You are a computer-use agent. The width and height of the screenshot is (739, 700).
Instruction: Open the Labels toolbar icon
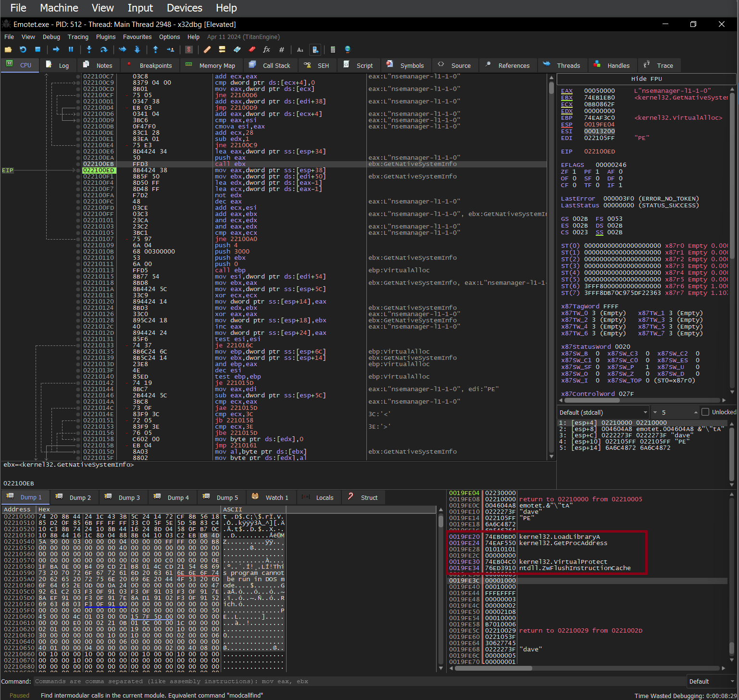click(237, 50)
